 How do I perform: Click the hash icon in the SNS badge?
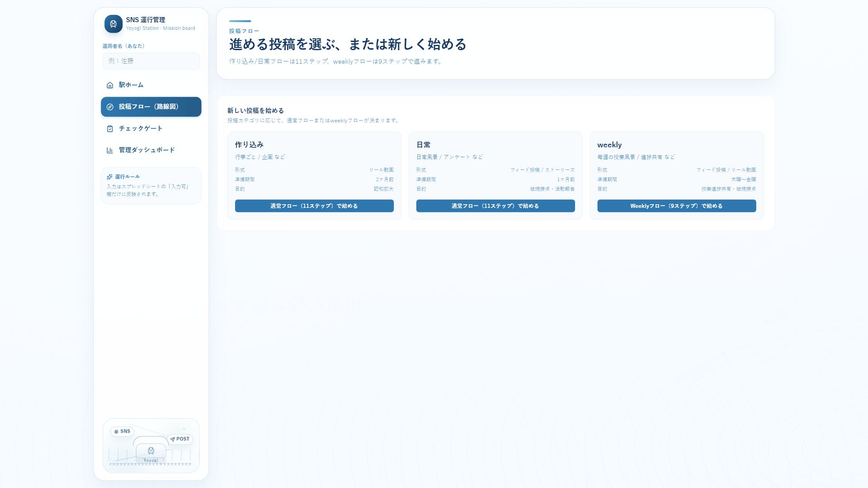[x=116, y=432]
